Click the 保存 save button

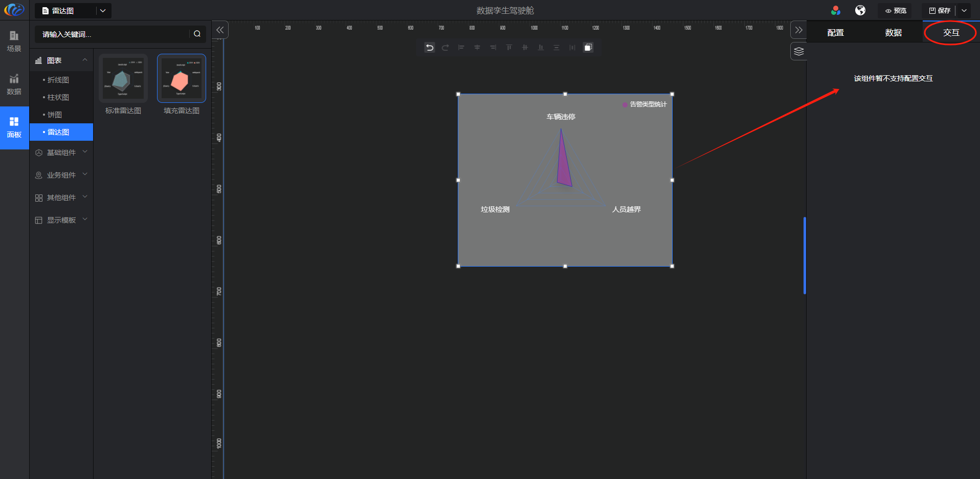click(x=940, y=10)
